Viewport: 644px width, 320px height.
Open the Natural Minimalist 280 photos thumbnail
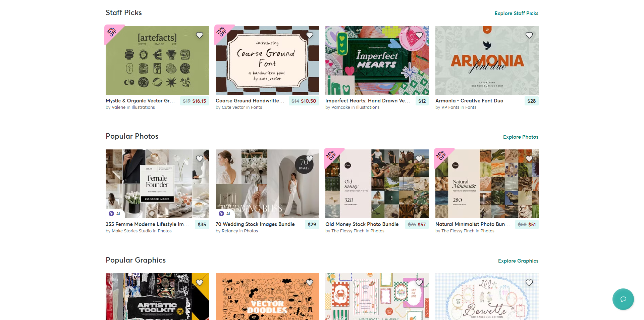[487, 184]
